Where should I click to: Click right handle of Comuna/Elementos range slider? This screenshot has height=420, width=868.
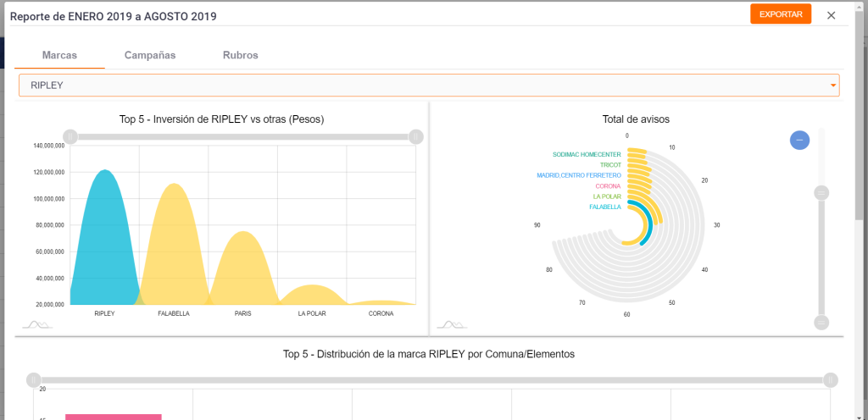[830, 380]
